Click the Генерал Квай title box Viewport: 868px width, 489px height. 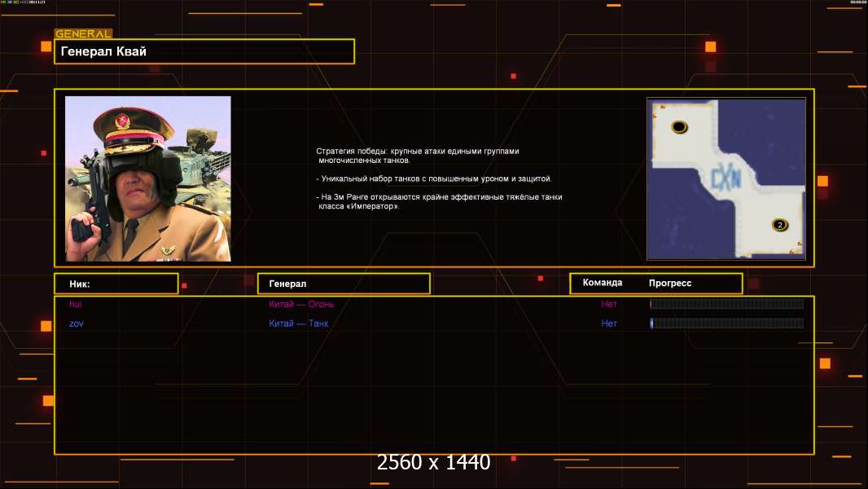(204, 51)
